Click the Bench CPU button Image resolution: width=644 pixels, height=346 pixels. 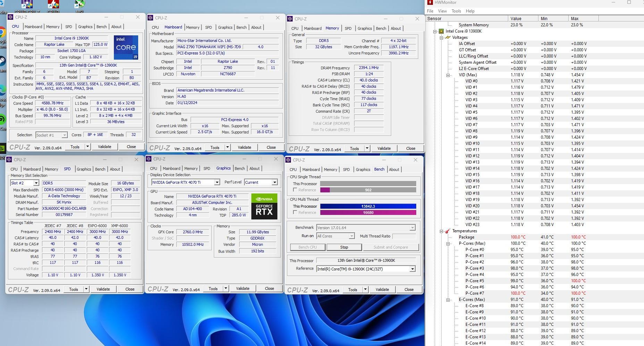(308, 247)
